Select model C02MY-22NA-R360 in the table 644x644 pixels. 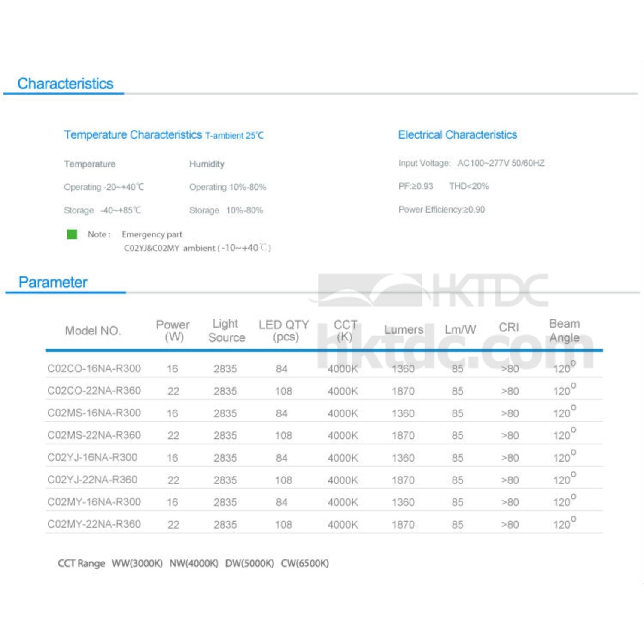pyautogui.click(x=94, y=524)
